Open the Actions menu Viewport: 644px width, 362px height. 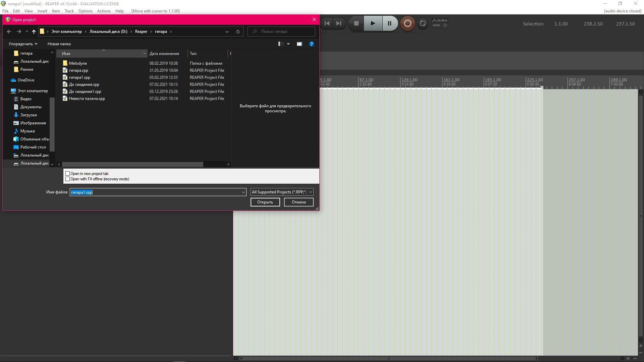tap(104, 11)
